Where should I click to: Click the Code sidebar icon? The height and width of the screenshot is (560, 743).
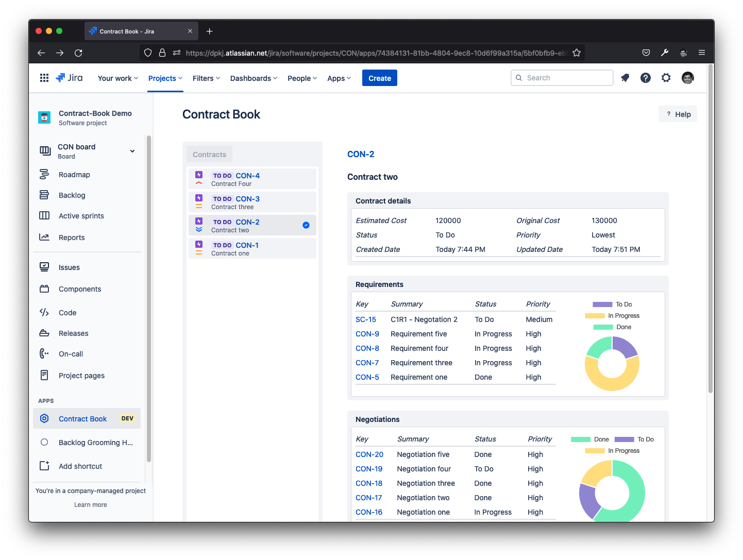44,312
